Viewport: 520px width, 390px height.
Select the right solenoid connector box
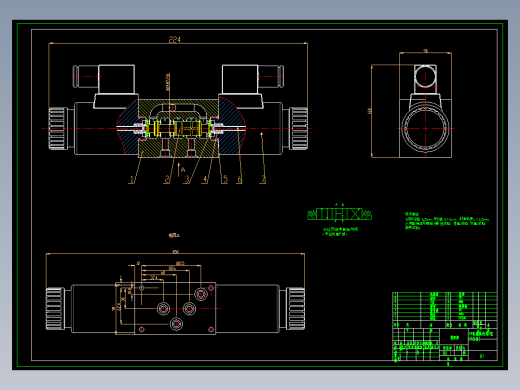240,79
